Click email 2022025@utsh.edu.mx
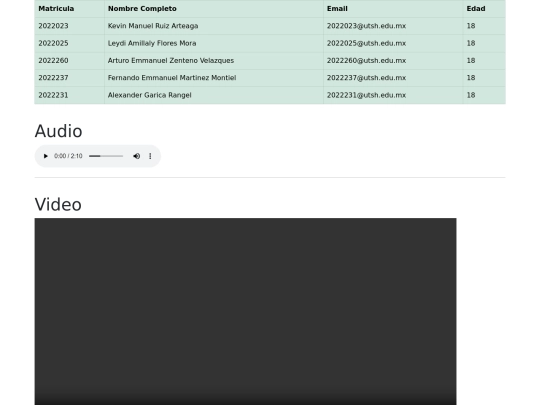The image size is (540, 405). pos(366,43)
